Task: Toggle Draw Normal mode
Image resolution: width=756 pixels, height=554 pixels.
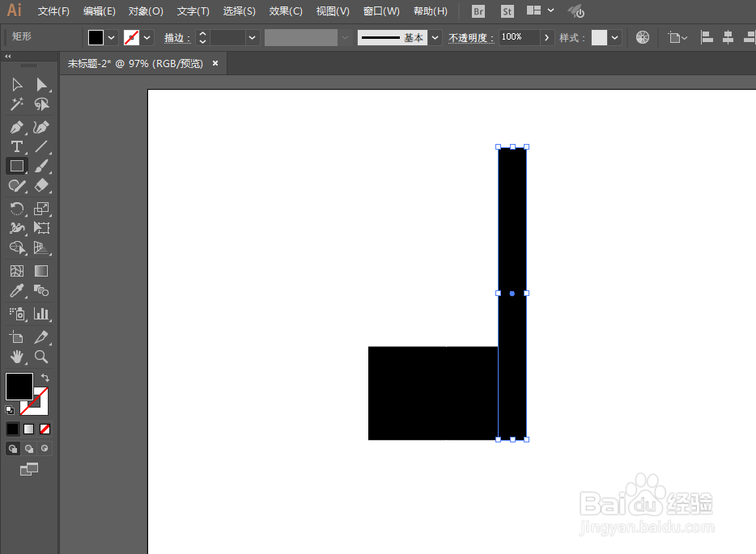Action: tap(13, 449)
